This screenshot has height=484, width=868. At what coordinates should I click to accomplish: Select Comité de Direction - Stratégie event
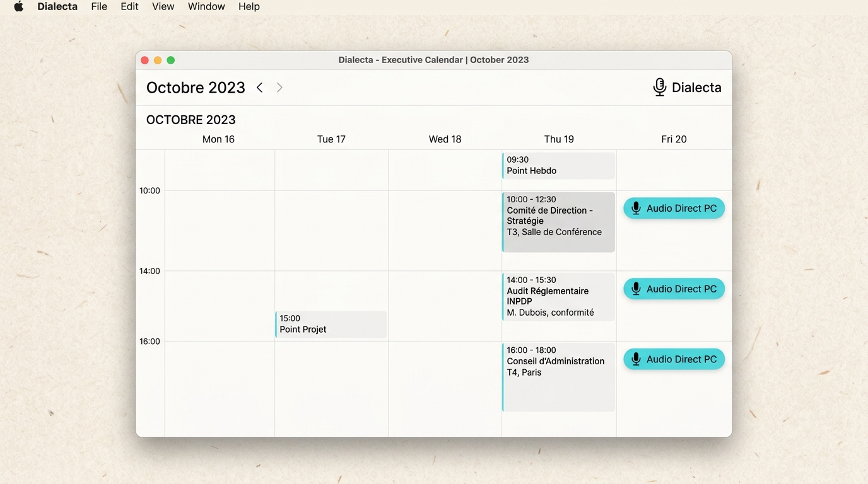[x=558, y=222]
